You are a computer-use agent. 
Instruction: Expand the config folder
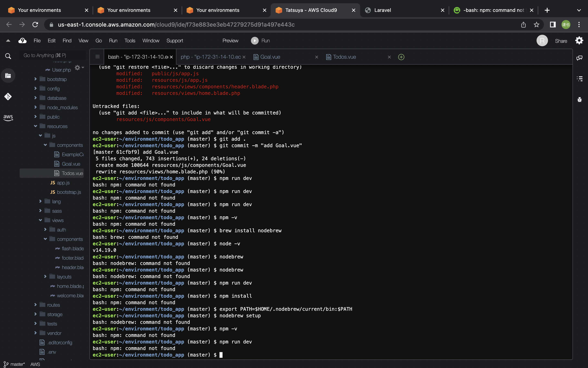pyautogui.click(x=36, y=88)
